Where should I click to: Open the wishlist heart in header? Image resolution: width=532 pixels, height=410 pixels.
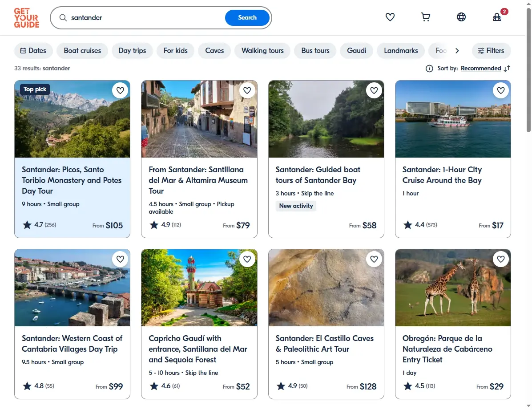tap(390, 17)
